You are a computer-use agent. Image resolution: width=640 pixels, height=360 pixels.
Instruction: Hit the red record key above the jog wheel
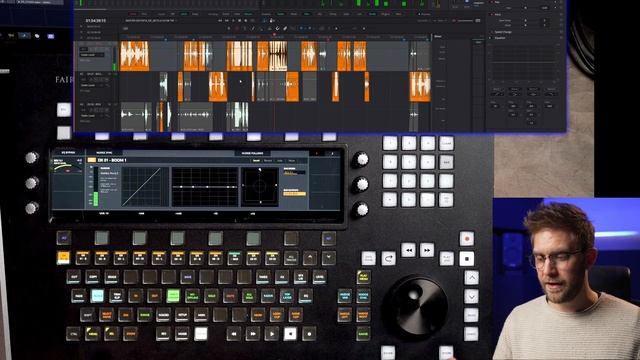click(x=467, y=239)
